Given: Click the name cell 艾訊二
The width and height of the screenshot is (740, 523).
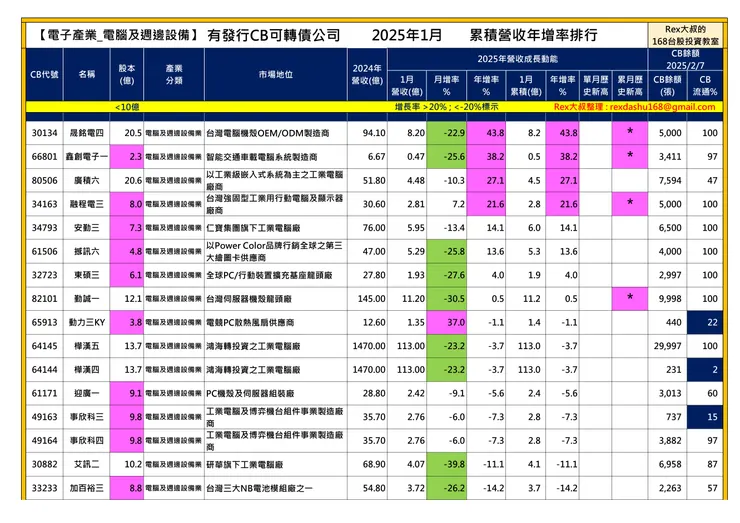Looking at the screenshot, I should [x=86, y=464].
